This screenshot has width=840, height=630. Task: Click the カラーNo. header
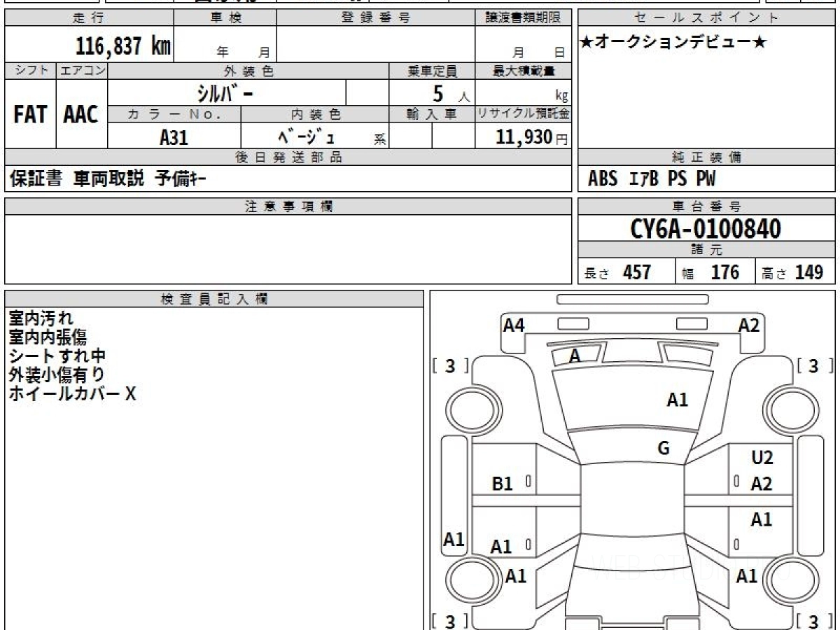174,114
